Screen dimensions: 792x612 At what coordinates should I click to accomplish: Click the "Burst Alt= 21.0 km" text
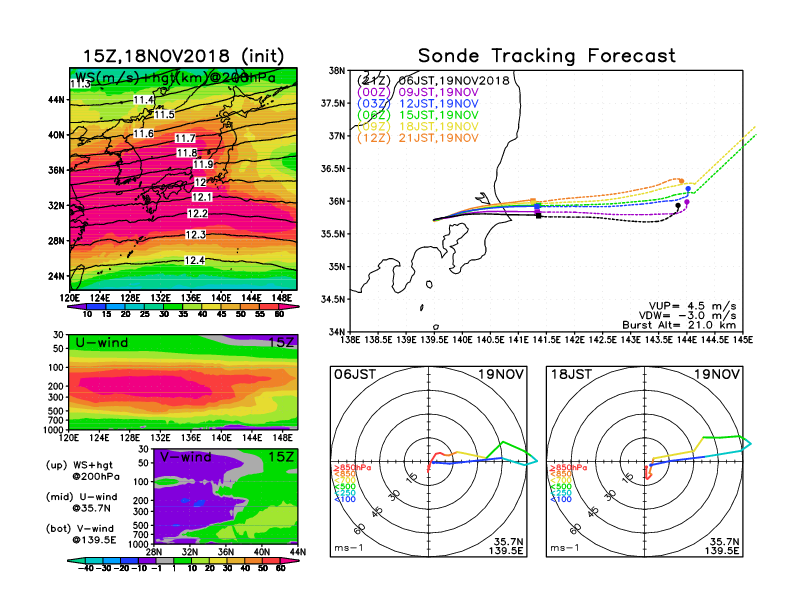(679, 325)
